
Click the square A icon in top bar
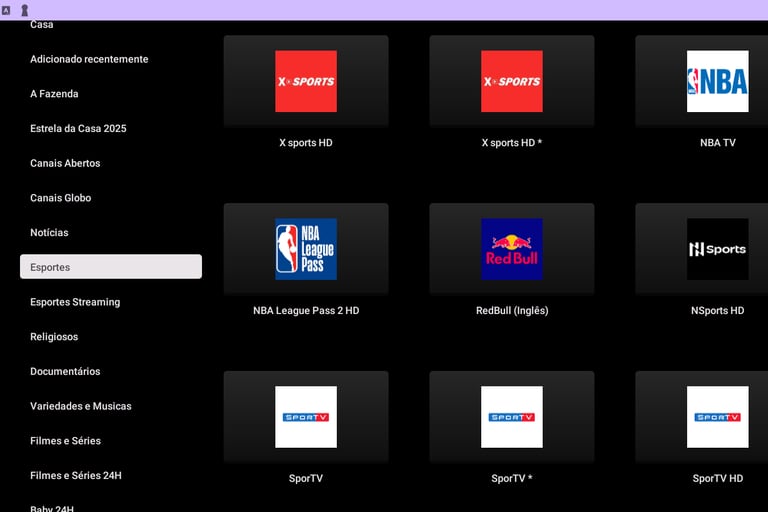[x=6, y=10]
